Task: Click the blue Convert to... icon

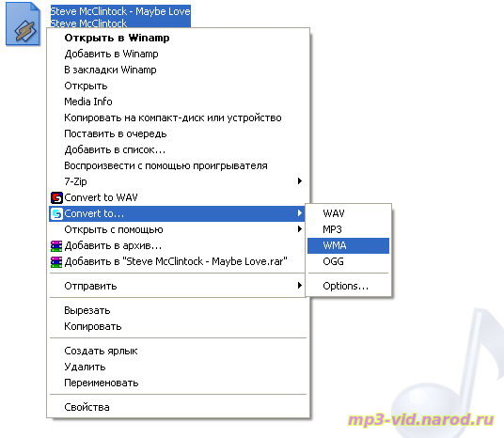Action: pyautogui.click(x=56, y=213)
